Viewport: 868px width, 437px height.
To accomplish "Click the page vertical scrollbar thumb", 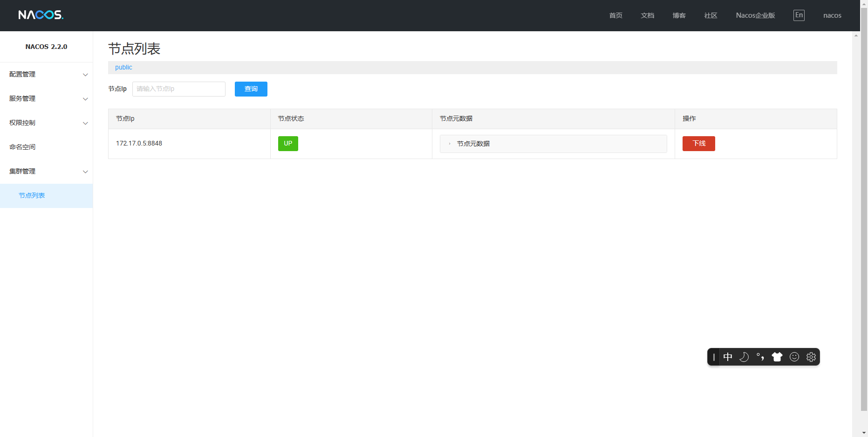I will [x=864, y=210].
